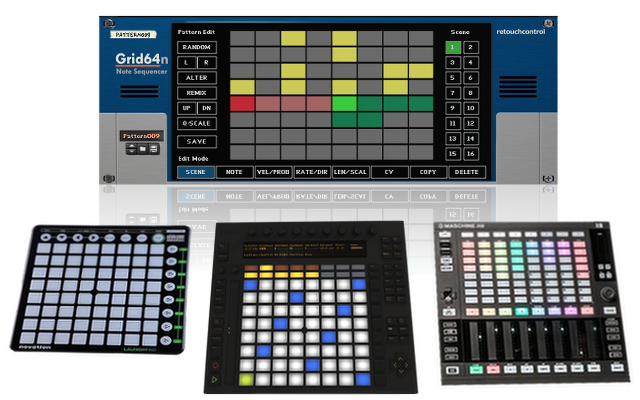
Task: Select scene 9
Action: [453, 108]
